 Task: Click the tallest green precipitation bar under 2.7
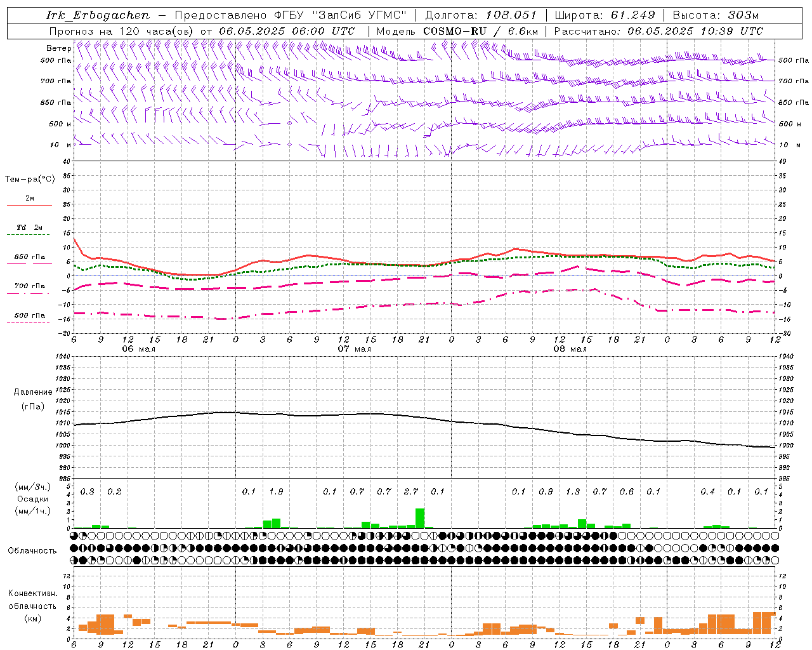point(420,518)
